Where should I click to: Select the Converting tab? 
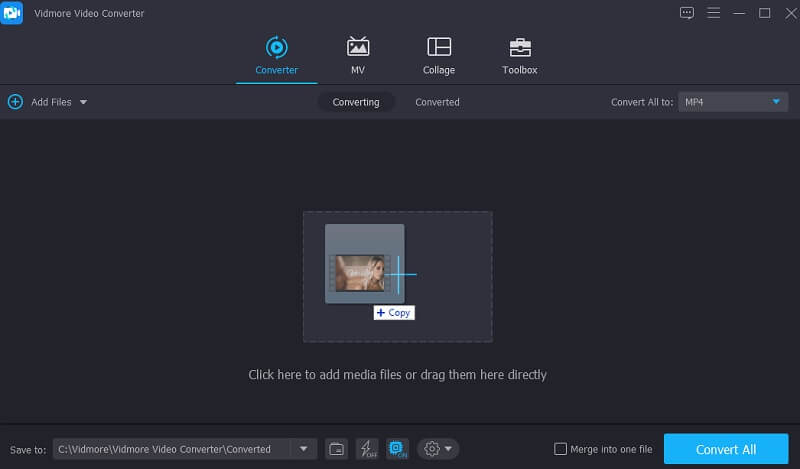coord(356,102)
